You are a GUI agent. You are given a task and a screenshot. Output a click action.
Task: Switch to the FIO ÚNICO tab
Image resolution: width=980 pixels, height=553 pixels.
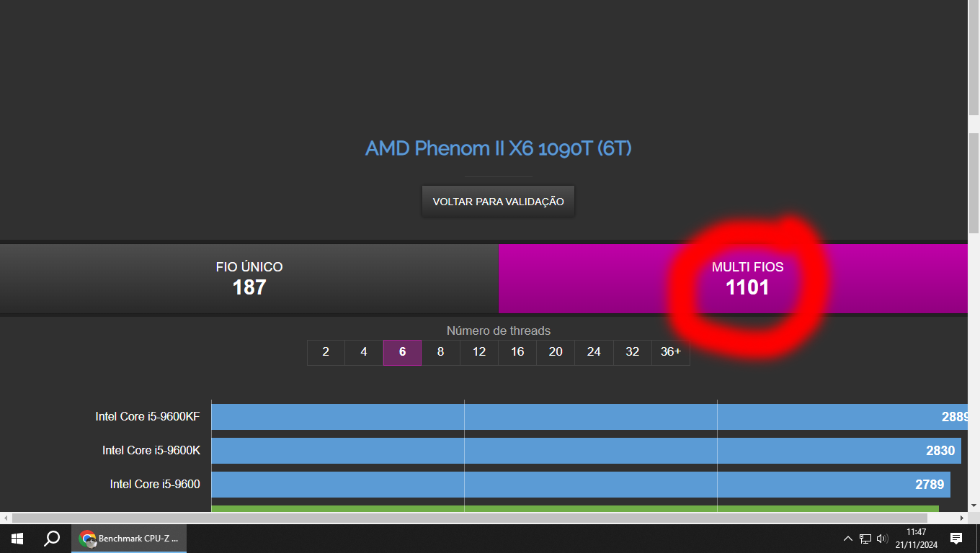click(x=249, y=278)
